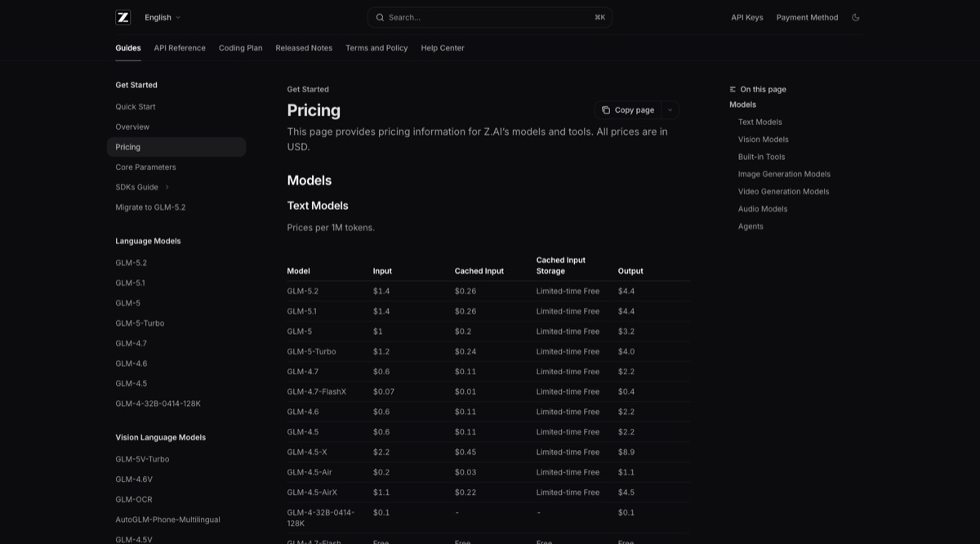Jump to Text Models section
This screenshot has width=980, height=544.
[759, 122]
